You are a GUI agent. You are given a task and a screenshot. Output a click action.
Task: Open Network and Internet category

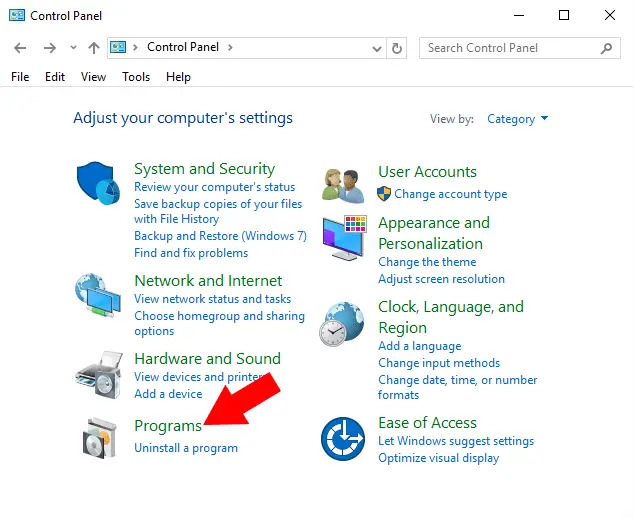pos(208,281)
